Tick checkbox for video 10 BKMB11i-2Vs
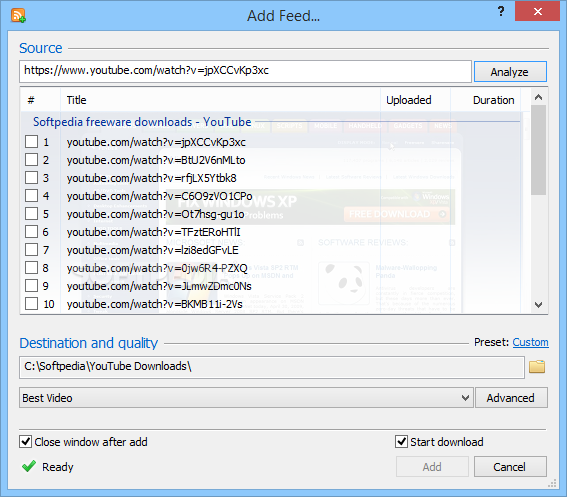The image size is (567, 497). (31, 303)
